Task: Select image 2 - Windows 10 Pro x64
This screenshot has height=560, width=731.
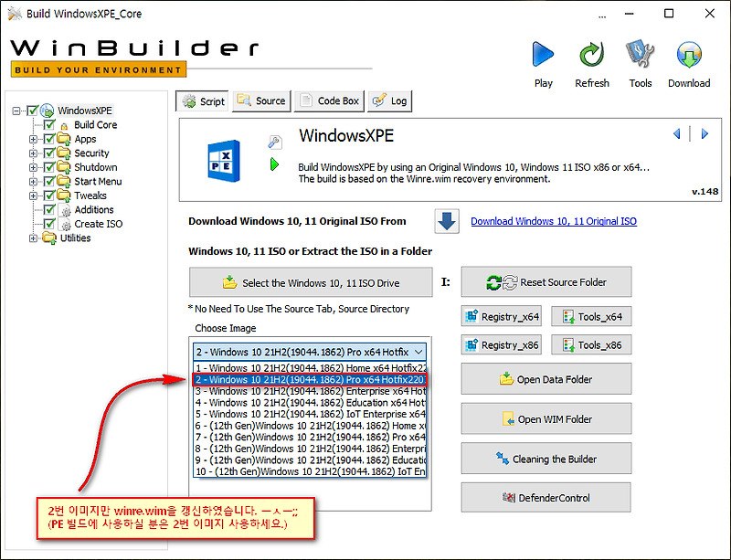Action: coord(310,379)
